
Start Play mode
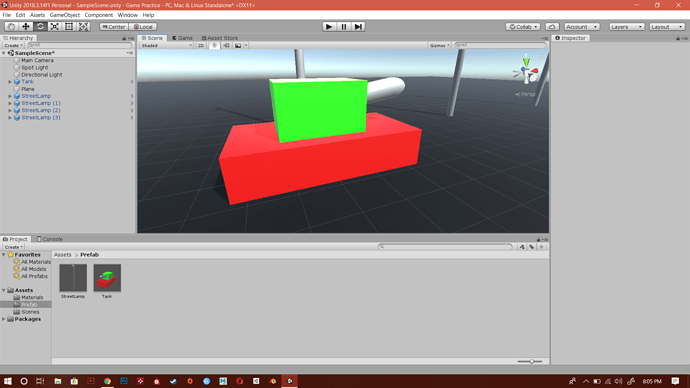click(329, 27)
